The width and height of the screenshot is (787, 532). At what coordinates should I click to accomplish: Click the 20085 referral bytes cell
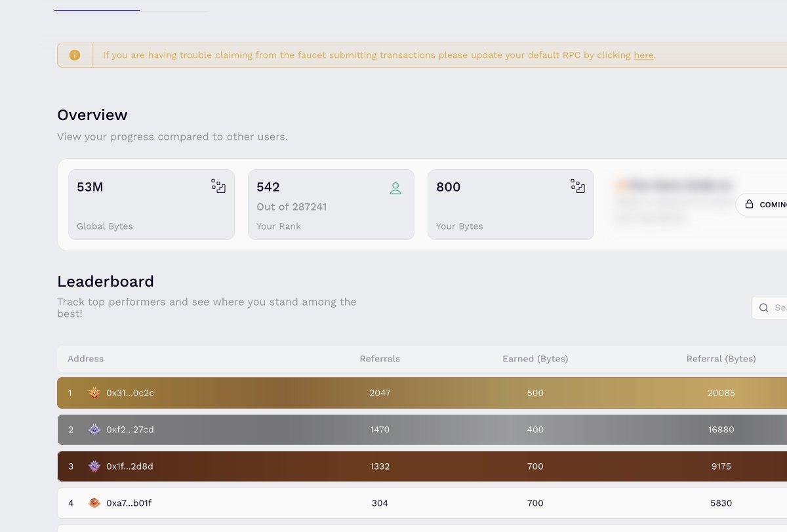pos(721,393)
